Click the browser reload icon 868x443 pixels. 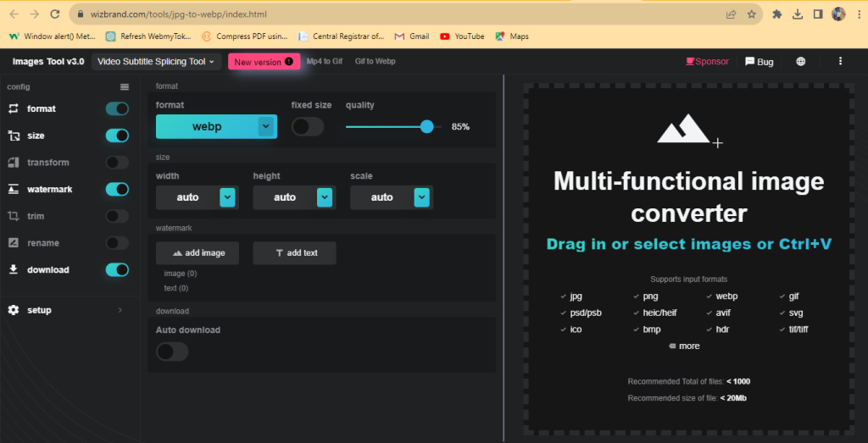pos(55,14)
